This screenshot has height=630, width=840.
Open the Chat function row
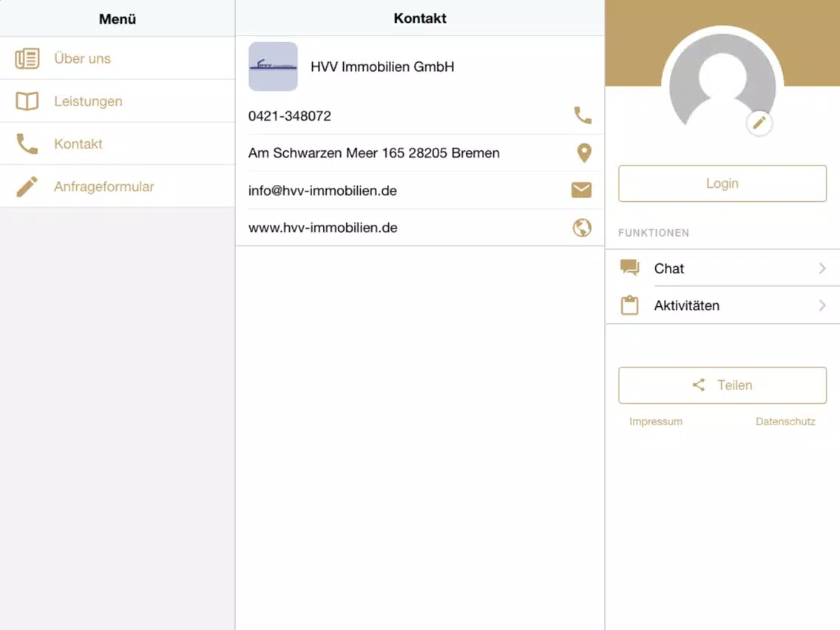pos(722,268)
